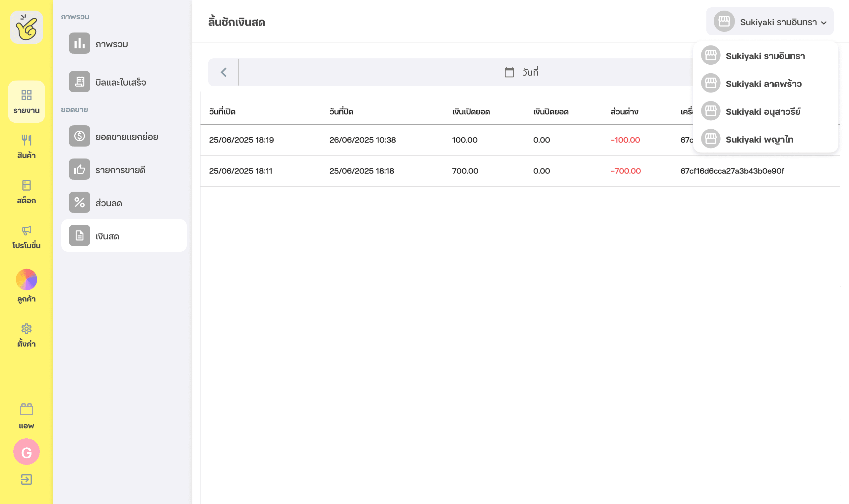Image resolution: width=849 pixels, height=504 pixels.
Task: Click opening amount 700.00
Action: tap(465, 171)
